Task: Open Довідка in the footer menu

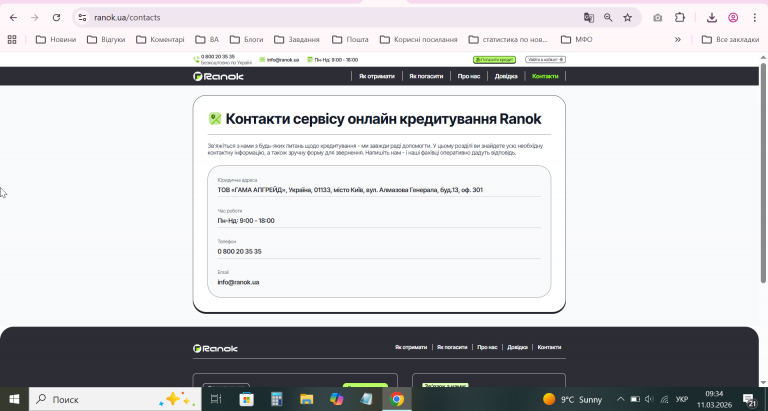Action: [517, 347]
